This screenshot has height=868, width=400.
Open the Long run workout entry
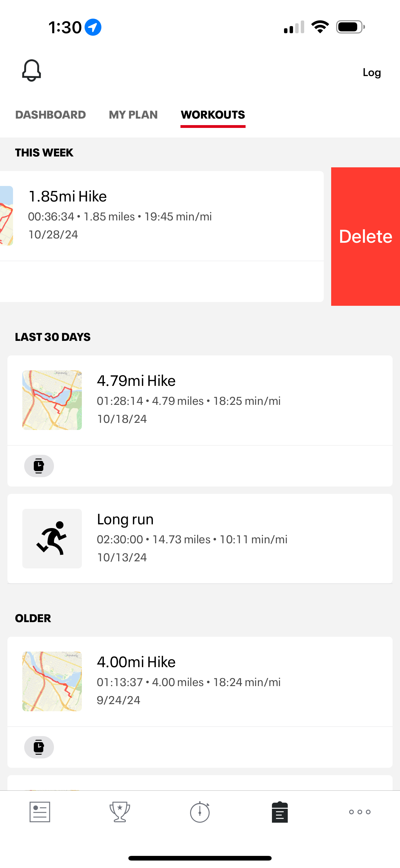pyautogui.click(x=200, y=538)
